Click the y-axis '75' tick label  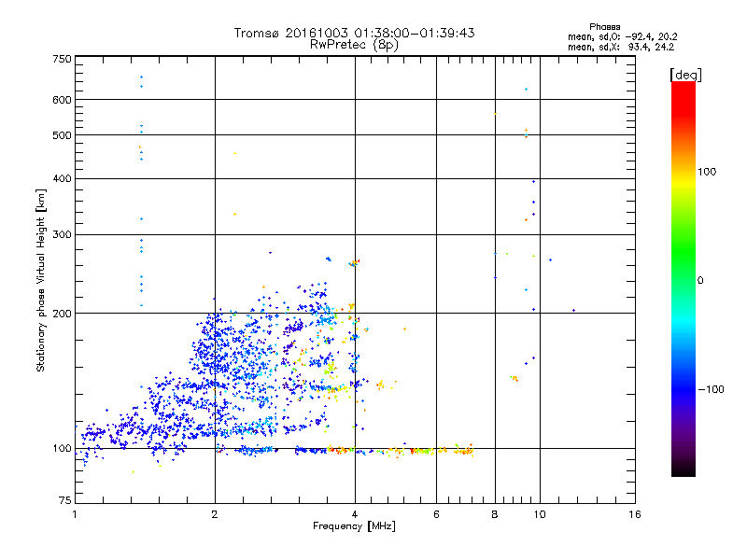[x=65, y=500]
